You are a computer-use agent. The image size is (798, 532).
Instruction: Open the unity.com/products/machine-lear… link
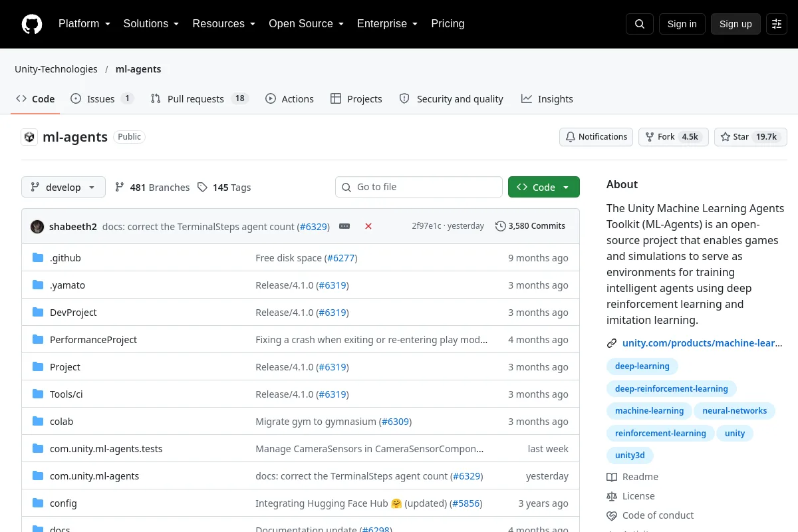click(702, 343)
